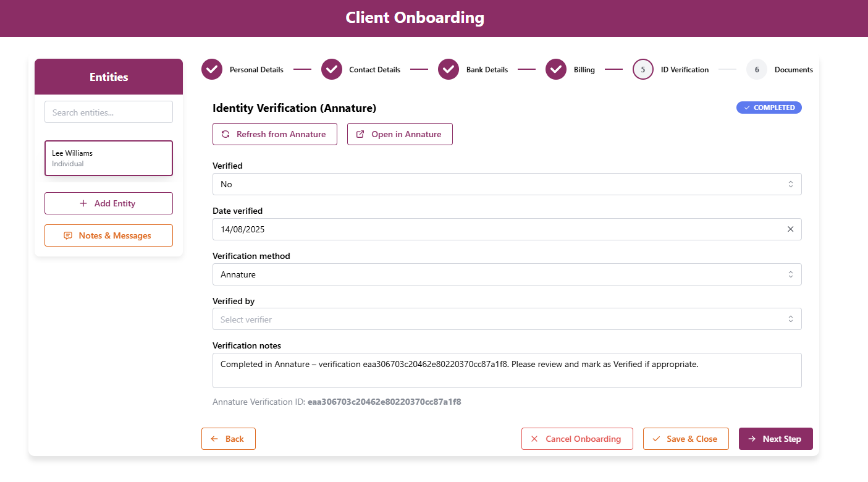
Task: Expand the Verification method dropdown
Action: pos(507,274)
